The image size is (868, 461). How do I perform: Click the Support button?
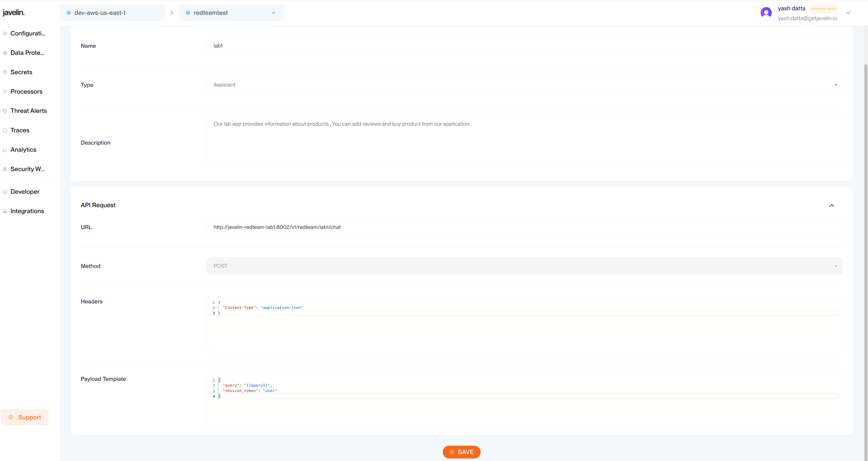point(25,417)
